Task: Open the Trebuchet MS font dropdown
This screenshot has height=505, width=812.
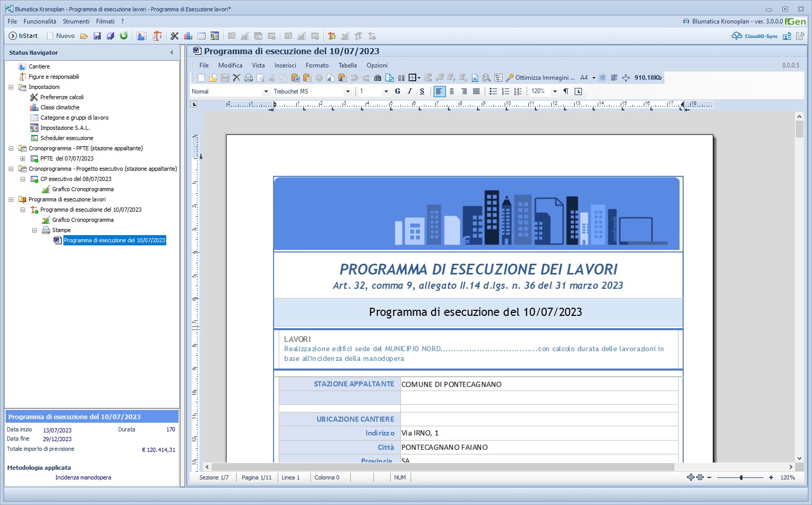Action: click(x=348, y=91)
